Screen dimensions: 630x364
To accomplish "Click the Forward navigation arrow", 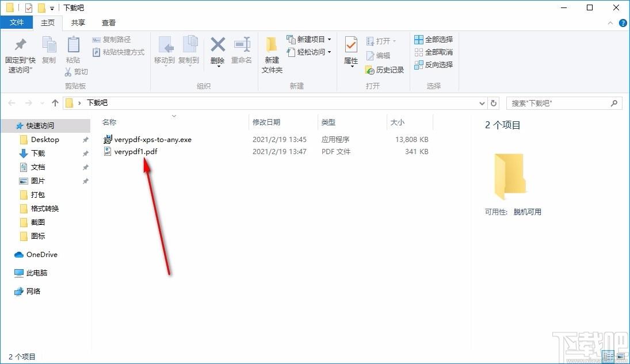I will tap(29, 104).
